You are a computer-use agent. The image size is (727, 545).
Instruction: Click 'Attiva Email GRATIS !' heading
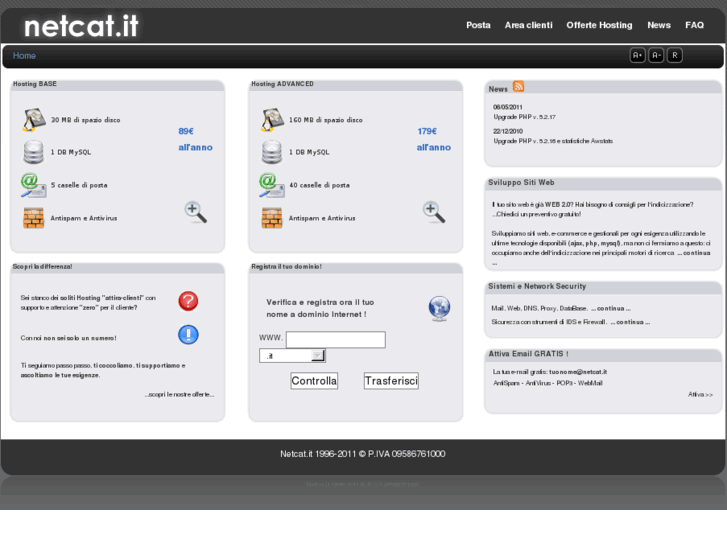[x=528, y=353]
